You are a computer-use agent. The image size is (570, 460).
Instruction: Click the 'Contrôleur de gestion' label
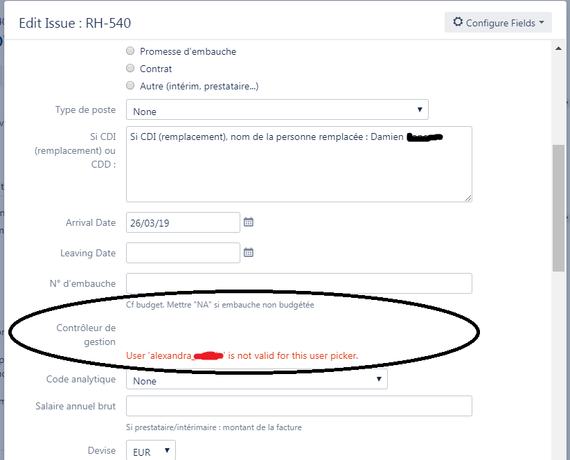[86, 335]
